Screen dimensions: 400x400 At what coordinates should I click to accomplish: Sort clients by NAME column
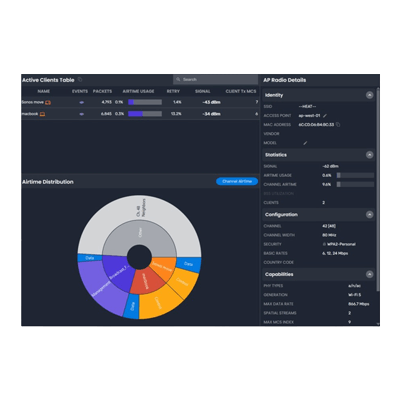pos(44,91)
